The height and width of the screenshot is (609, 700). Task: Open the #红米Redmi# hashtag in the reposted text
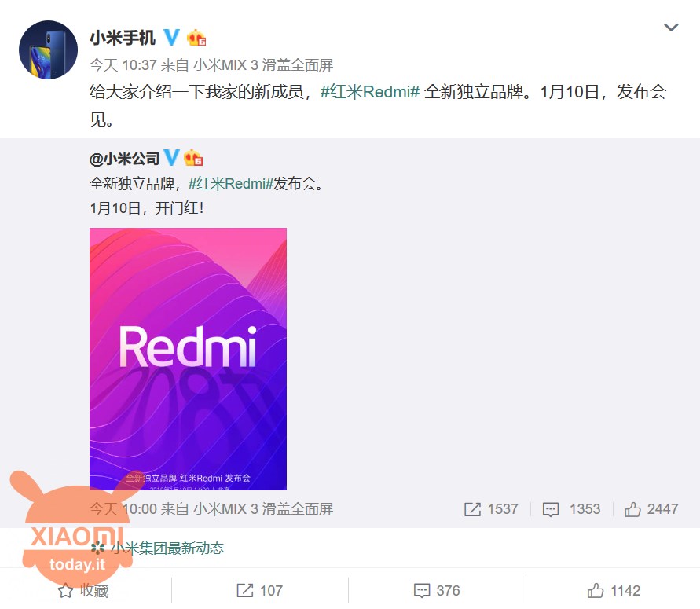click(x=230, y=184)
